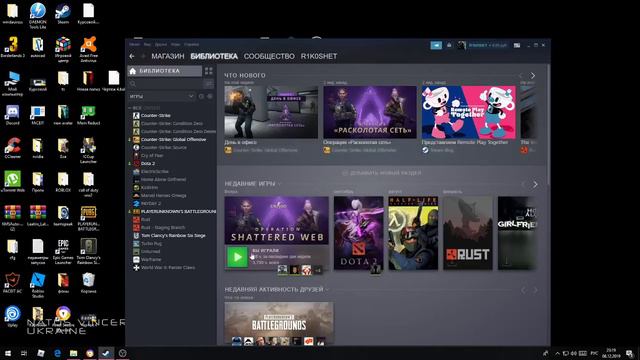This screenshot has height=360, width=640.
Task: Select Counter-Strike: Source in the list
Action: click(164, 147)
